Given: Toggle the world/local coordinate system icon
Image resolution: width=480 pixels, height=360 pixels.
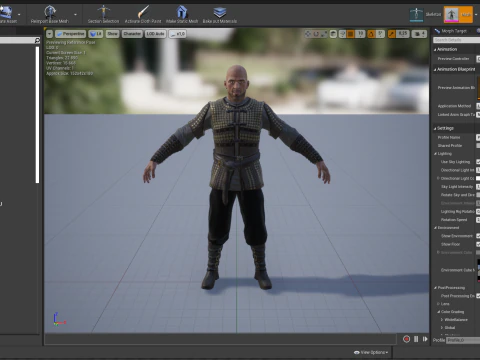Looking at the screenshot, I should pyautogui.click(x=333, y=34).
